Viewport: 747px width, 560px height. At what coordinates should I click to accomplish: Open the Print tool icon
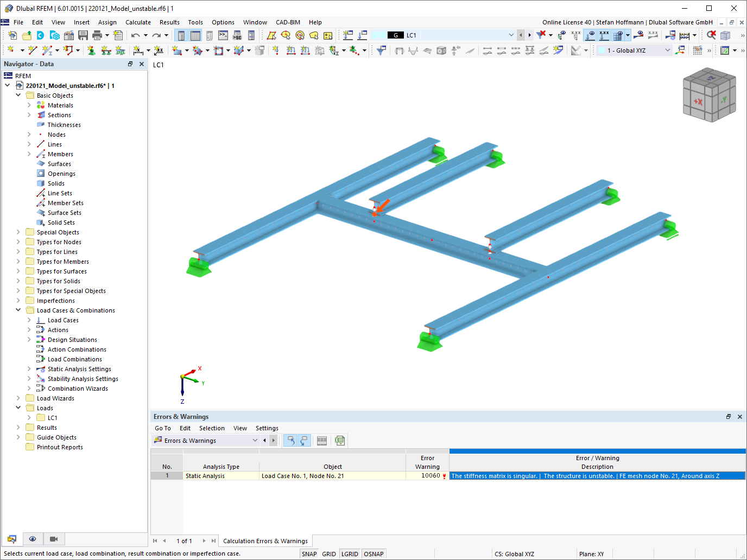pos(98,35)
